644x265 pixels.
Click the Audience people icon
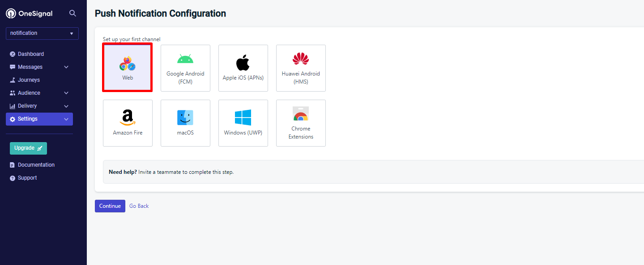(13, 93)
